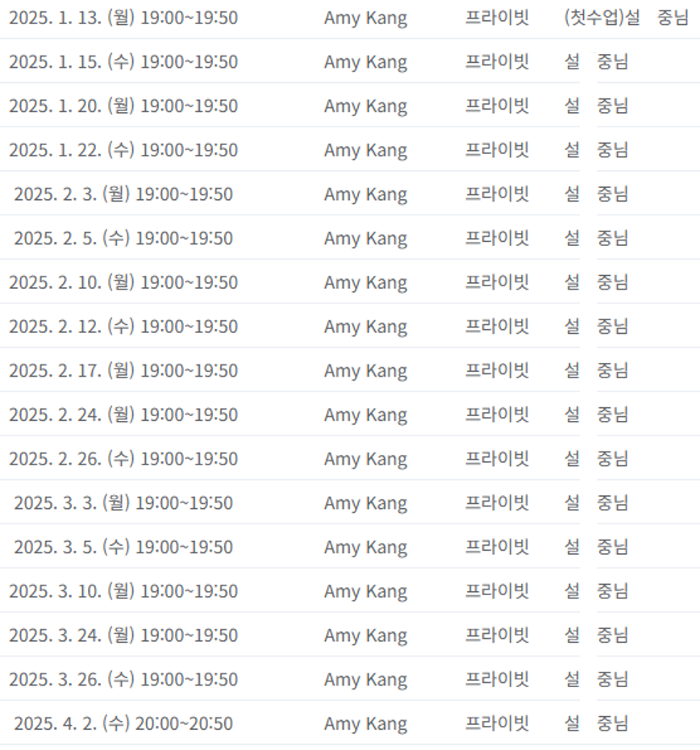
Task: Click the student name in 2025. 2. 24. row
Action: coord(596,415)
